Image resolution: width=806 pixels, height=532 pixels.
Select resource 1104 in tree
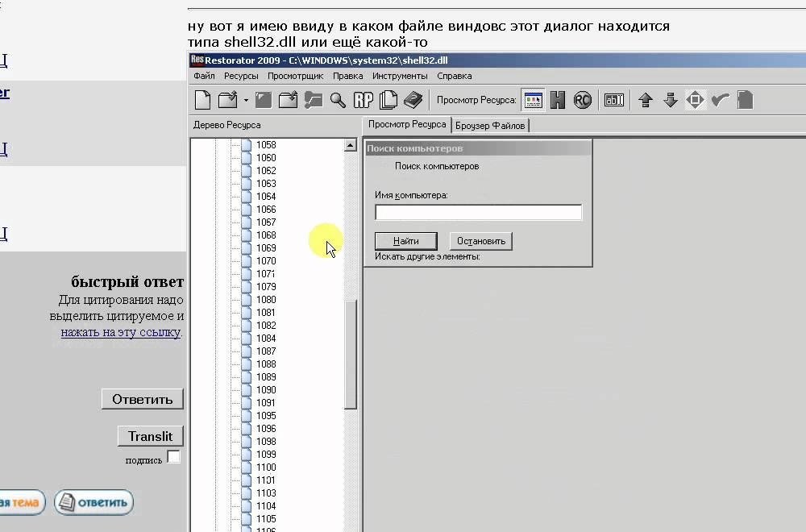tap(266, 505)
